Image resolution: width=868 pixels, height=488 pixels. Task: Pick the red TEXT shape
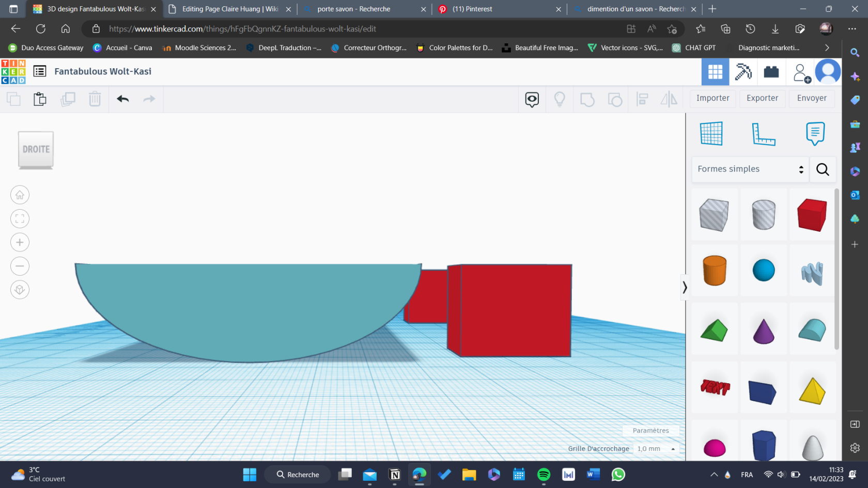[x=715, y=387]
